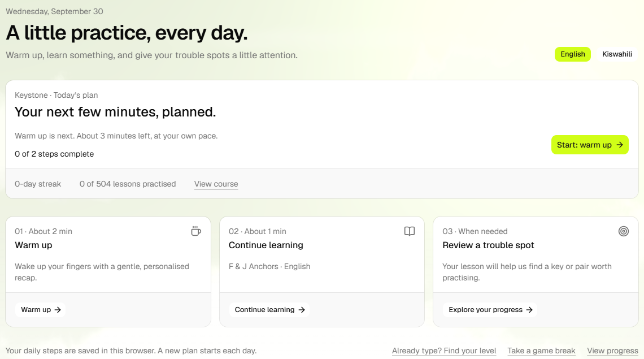Click the Continue learning button
Image resolution: width=644 pixels, height=359 pixels.
tap(269, 310)
